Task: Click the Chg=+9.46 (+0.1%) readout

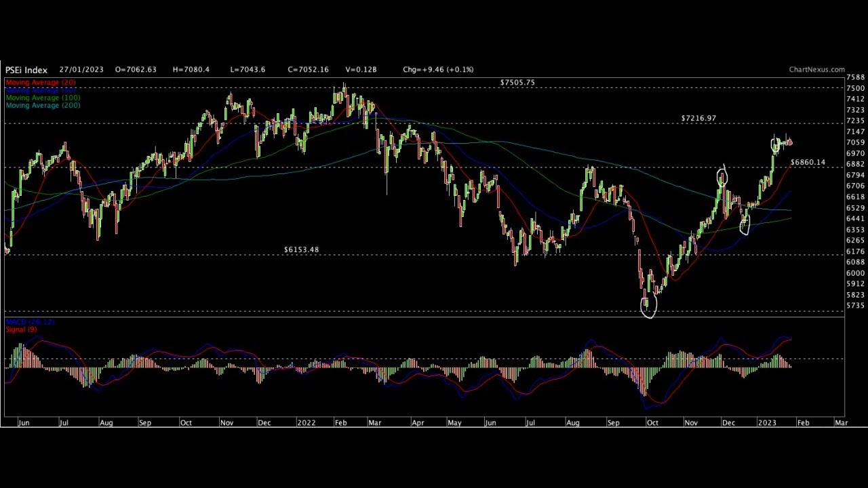Action: (438, 70)
